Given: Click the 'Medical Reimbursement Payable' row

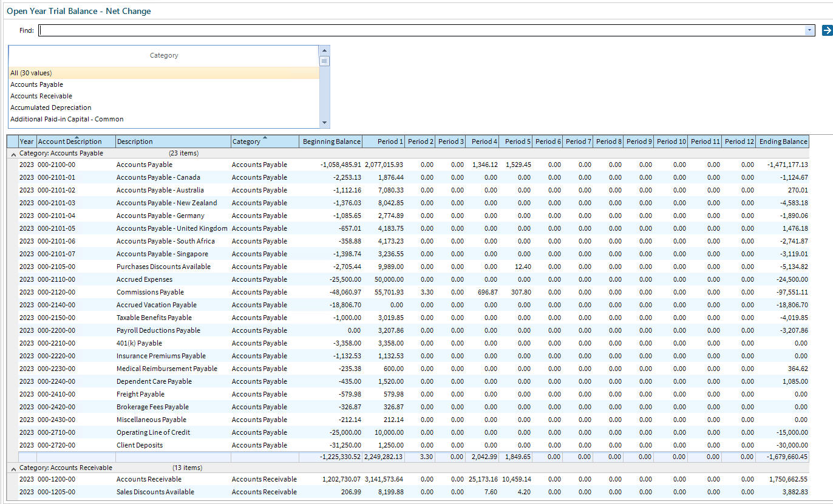Looking at the screenshot, I should [x=413, y=369].
